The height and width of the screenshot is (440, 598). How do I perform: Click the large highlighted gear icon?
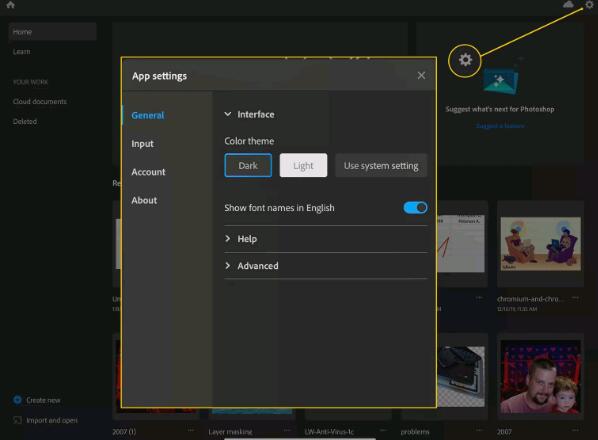[x=465, y=60]
